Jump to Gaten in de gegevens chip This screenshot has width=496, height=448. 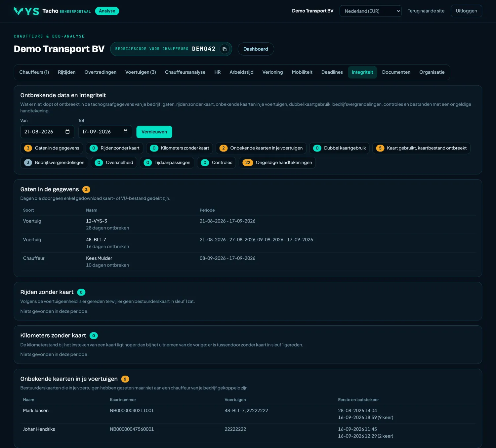pyautogui.click(x=52, y=148)
